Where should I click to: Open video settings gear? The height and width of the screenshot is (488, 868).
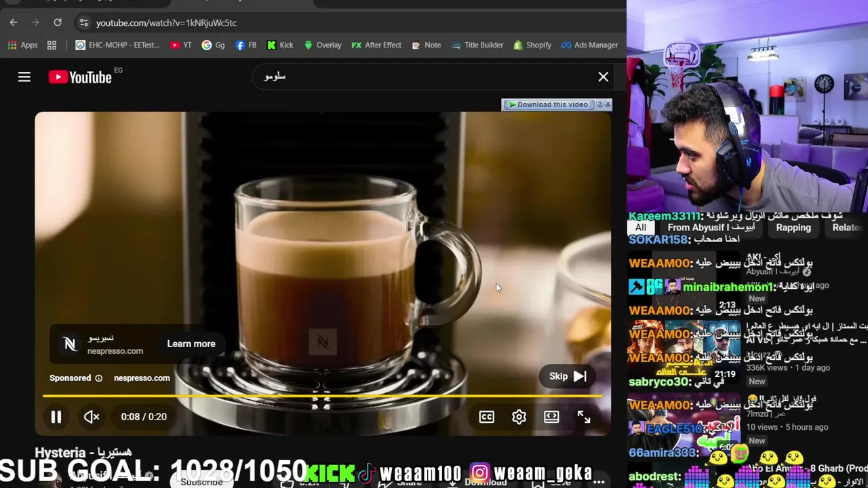click(x=519, y=417)
